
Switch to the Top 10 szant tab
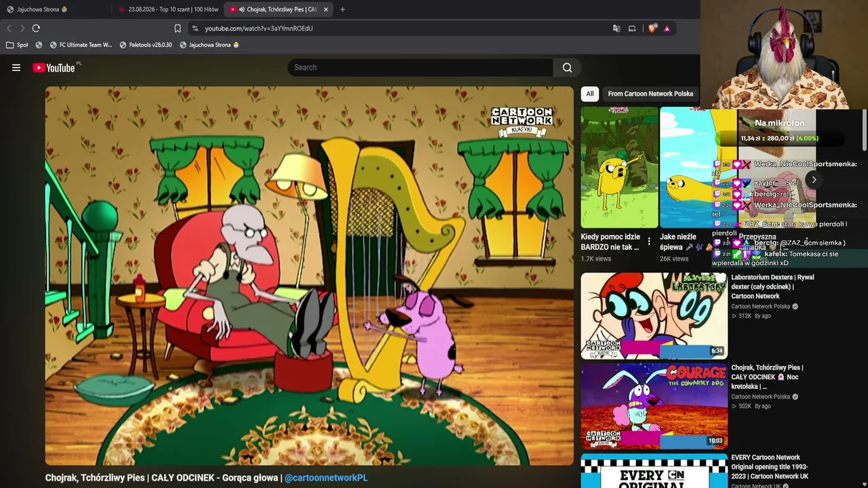pos(169,9)
